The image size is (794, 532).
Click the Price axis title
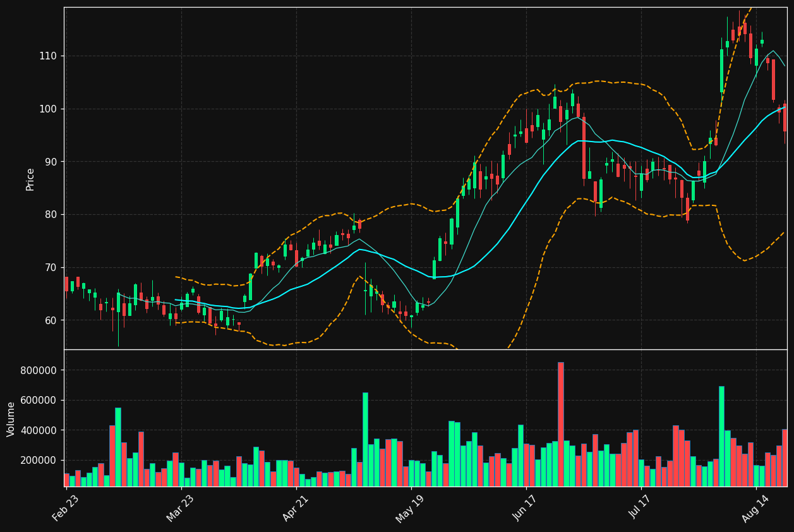[x=30, y=179]
